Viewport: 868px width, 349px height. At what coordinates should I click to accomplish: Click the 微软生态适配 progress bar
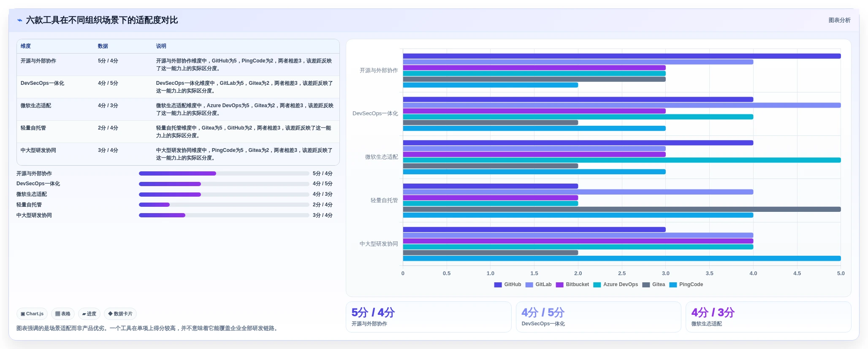pyautogui.click(x=224, y=195)
